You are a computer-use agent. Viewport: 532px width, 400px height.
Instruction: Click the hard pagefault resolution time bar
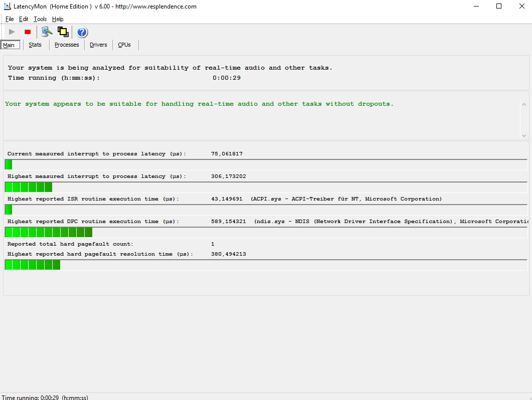[x=266, y=265]
